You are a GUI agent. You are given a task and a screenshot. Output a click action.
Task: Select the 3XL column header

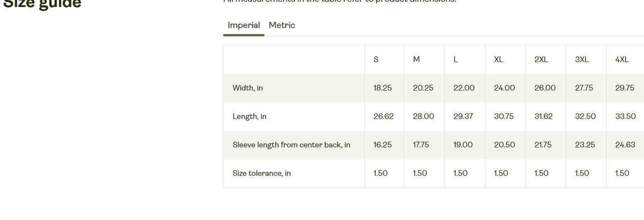tap(582, 60)
